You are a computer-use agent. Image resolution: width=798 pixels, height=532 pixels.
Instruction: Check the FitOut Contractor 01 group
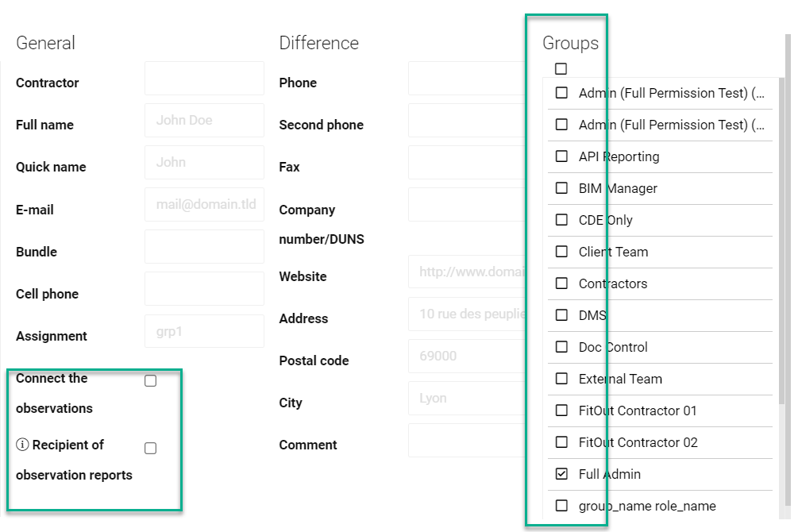pyautogui.click(x=561, y=411)
